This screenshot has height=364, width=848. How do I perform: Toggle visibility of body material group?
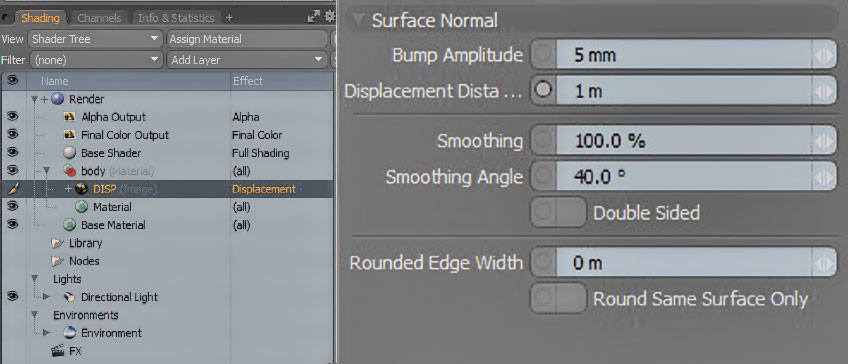[x=12, y=170]
